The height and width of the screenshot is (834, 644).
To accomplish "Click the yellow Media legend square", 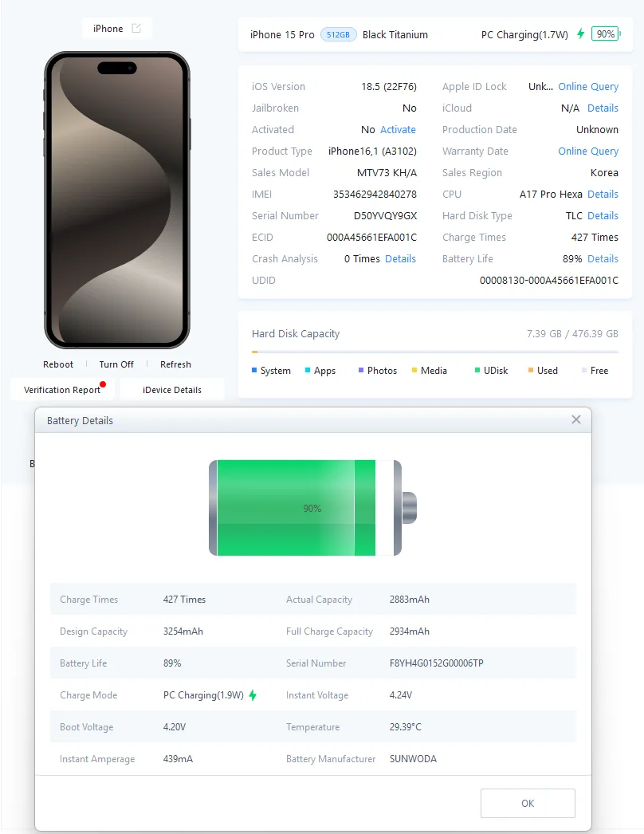I will coord(414,370).
